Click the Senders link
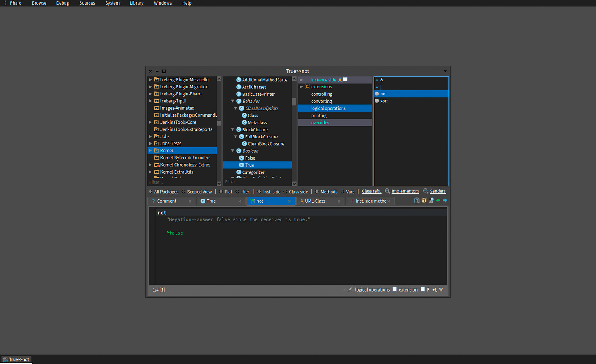 tap(438, 191)
